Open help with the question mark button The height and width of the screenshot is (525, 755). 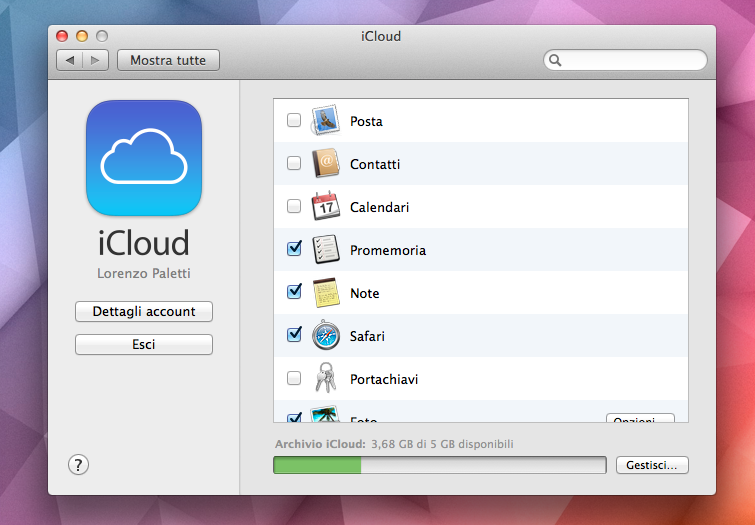[78, 465]
